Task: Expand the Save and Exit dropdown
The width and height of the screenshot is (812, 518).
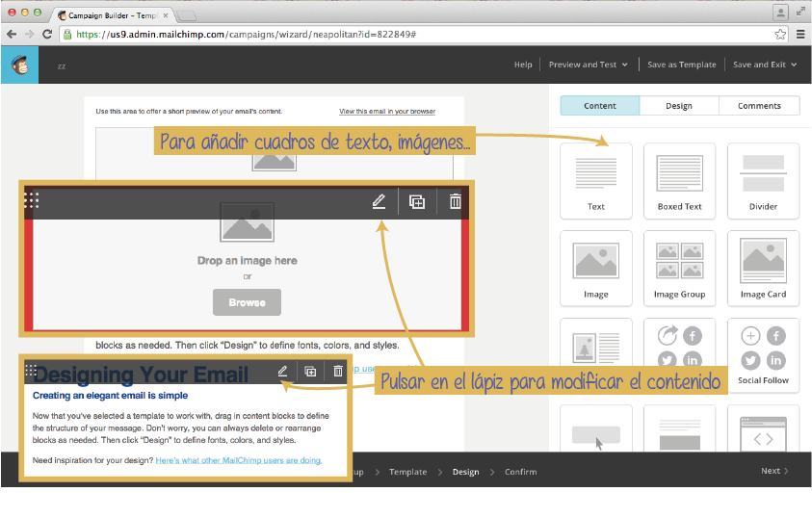Action: [x=765, y=65]
